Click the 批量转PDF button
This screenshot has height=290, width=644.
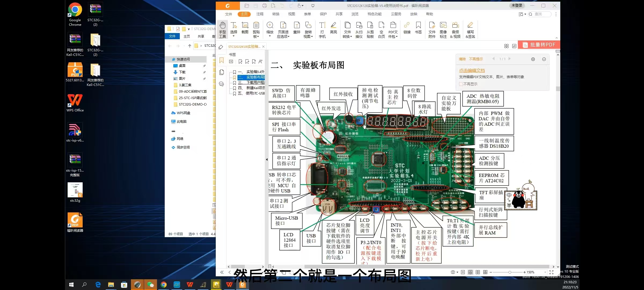click(539, 45)
